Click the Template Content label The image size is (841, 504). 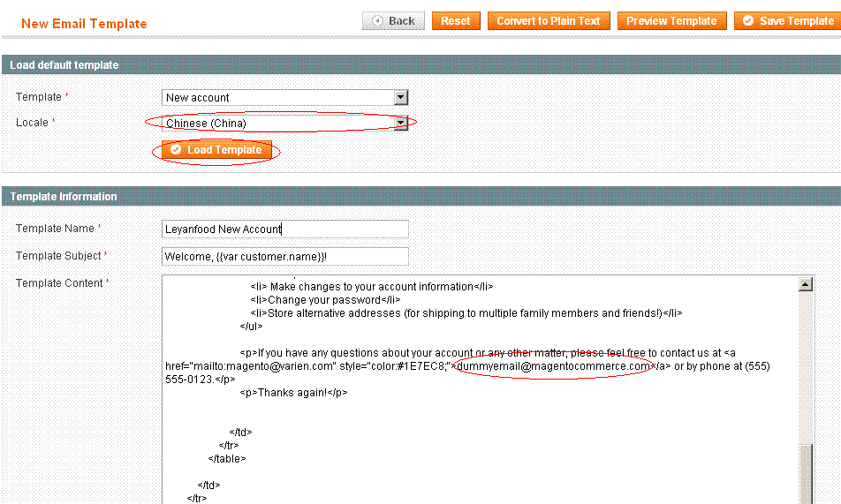click(59, 283)
